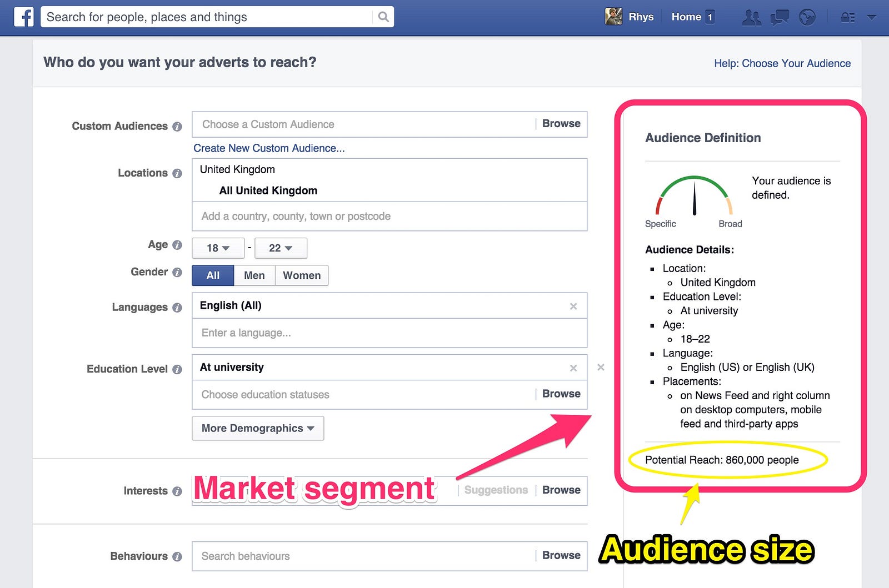Select Women gender option
889x588 pixels.
point(302,275)
